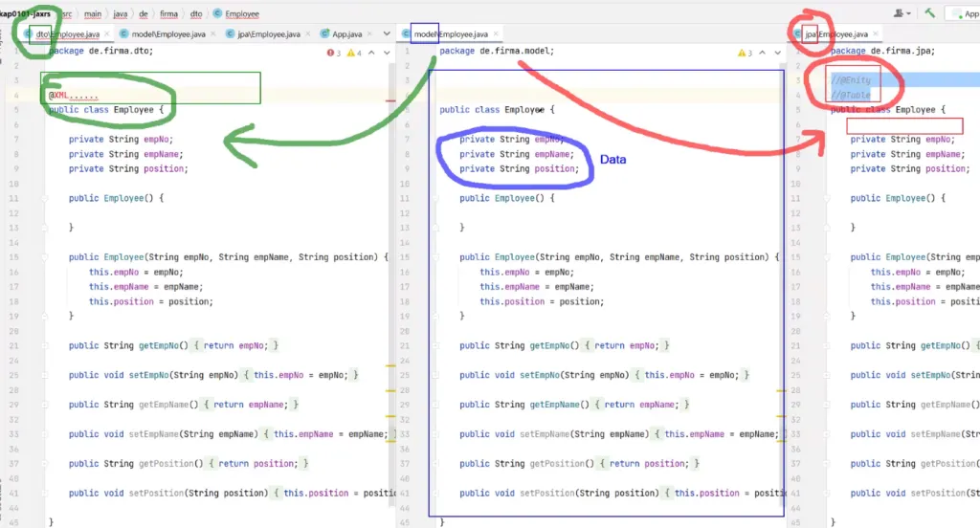Click the //@Table comment in jpa editor
980x528 pixels.
coord(851,95)
